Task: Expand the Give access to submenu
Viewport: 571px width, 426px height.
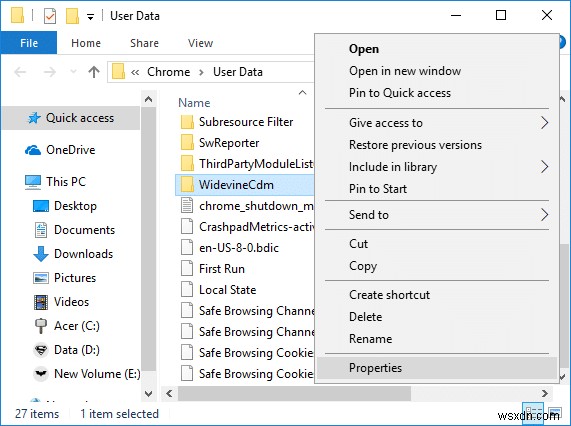Action: 437,123
